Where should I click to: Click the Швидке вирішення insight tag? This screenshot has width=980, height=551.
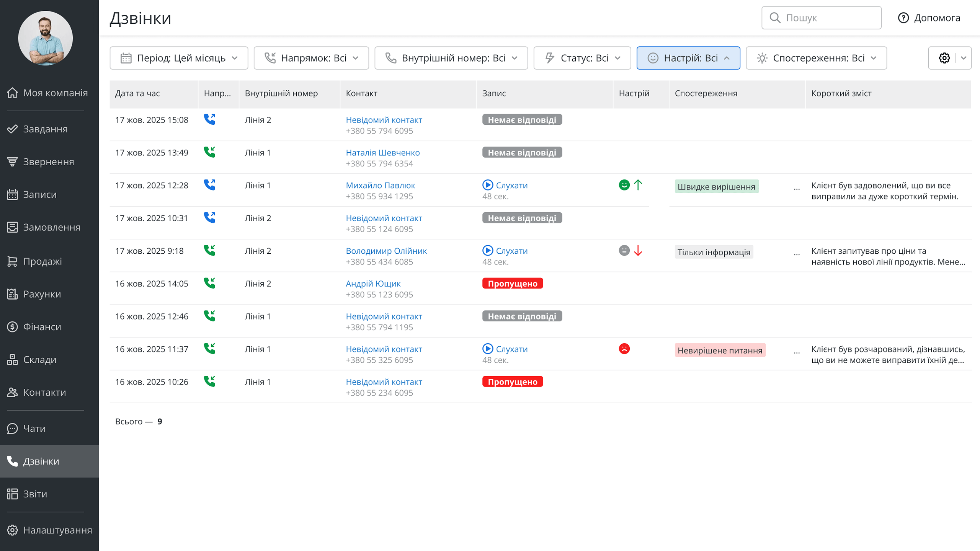coord(716,187)
